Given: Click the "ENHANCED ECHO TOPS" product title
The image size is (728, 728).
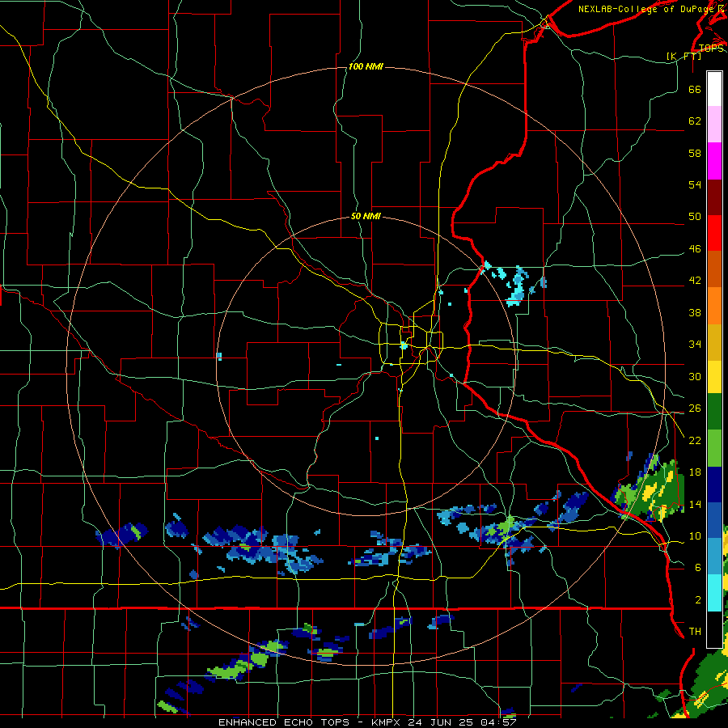Looking at the screenshot, I should click(284, 722).
